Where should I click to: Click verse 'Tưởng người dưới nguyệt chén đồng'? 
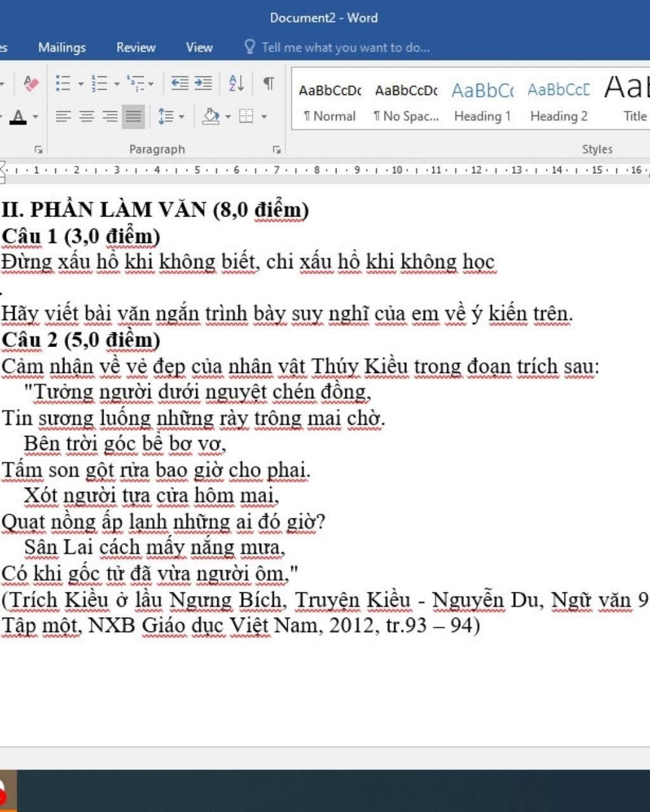coord(197,392)
